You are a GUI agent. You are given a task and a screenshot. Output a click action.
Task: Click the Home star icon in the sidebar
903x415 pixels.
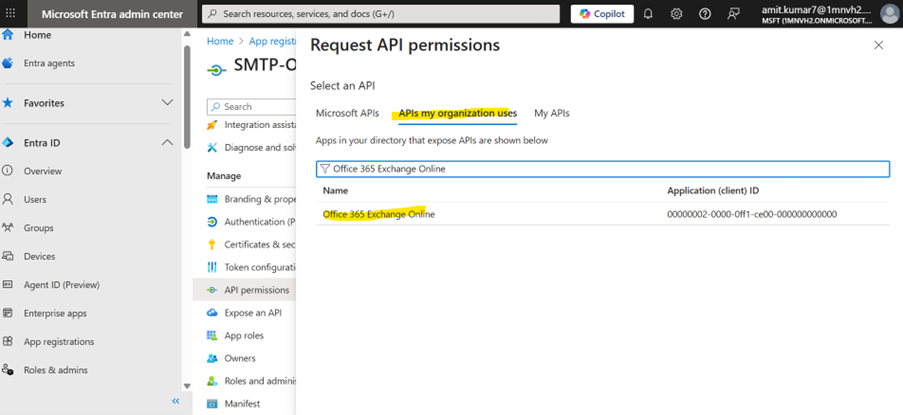7,35
